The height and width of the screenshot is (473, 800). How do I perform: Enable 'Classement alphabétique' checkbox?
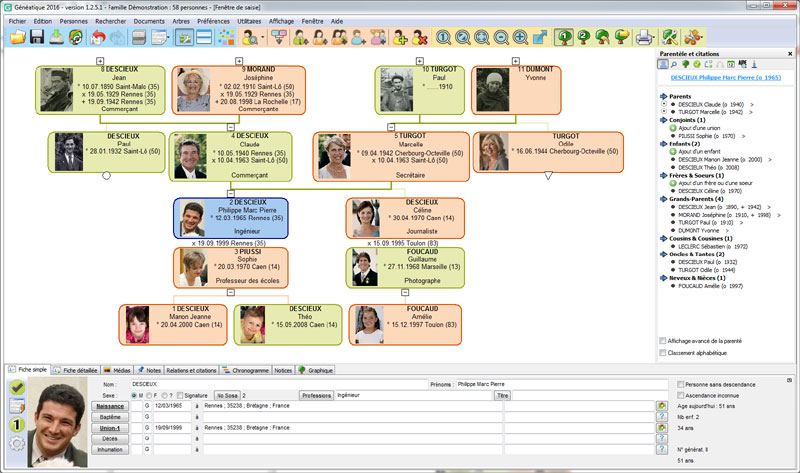(663, 353)
